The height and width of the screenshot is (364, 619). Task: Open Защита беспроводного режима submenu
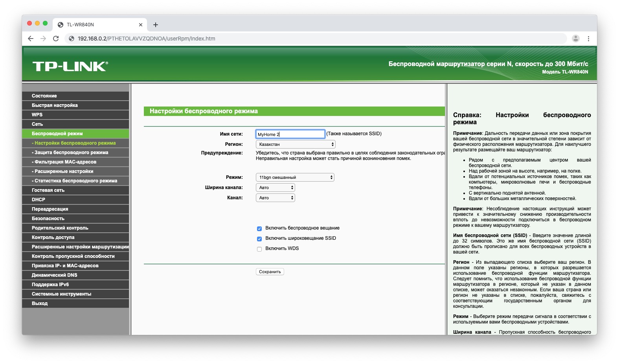click(75, 153)
